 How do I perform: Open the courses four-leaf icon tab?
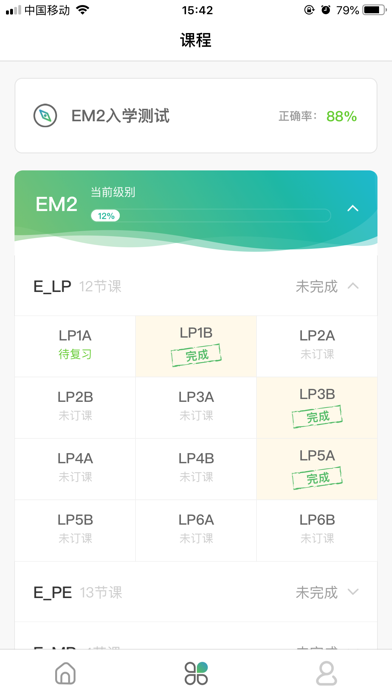click(x=196, y=673)
